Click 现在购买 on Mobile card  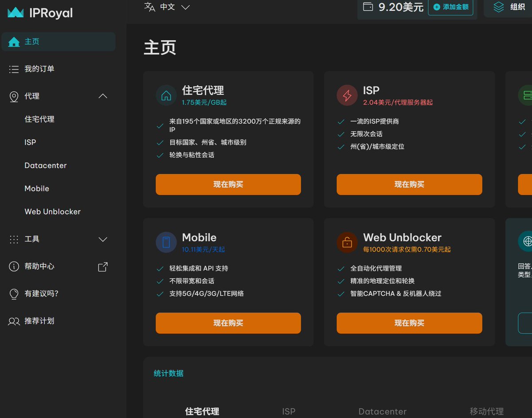[x=228, y=323]
